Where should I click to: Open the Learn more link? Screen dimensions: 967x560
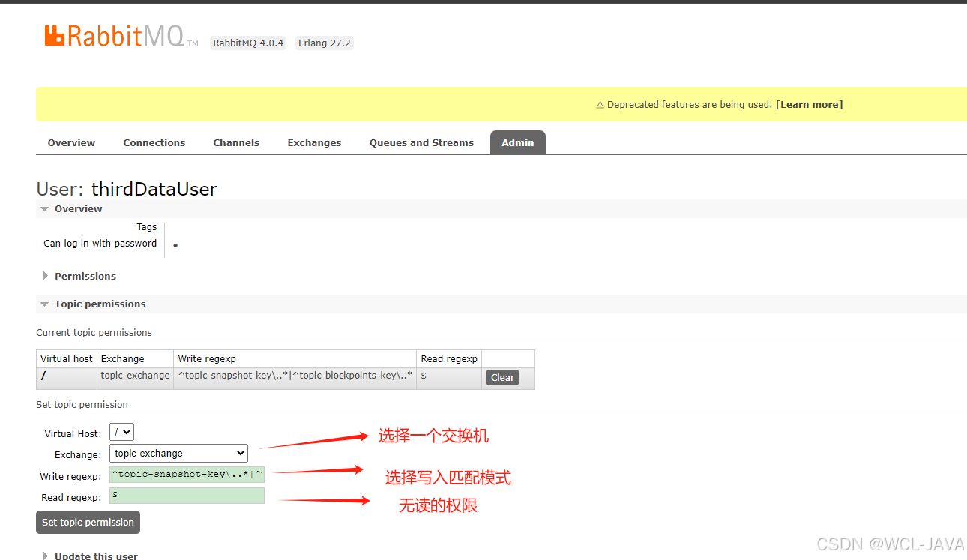[x=809, y=105]
